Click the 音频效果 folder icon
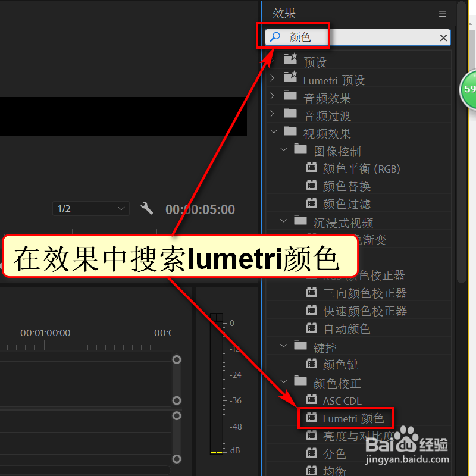The width and height of the screenshot is (476, 476). click(290, 96)
